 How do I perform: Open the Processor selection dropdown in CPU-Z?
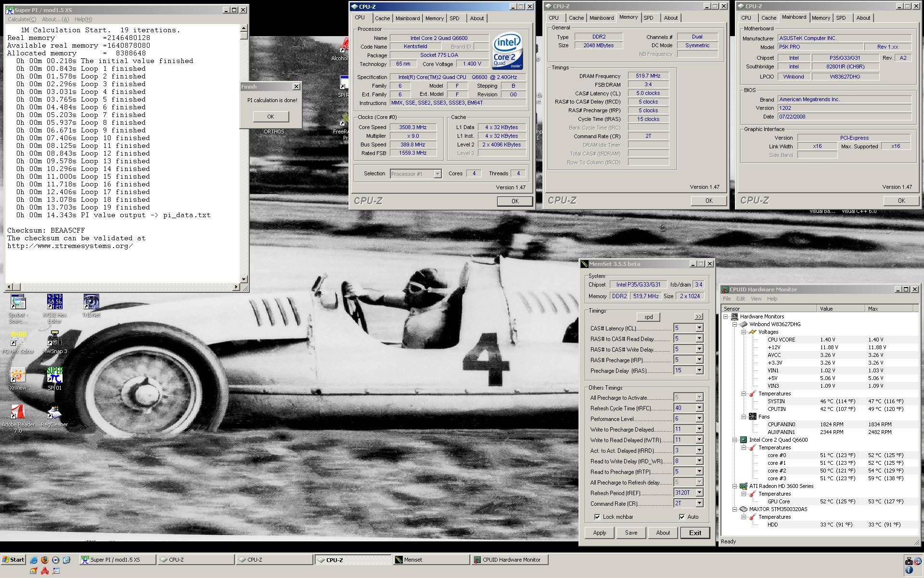437,173
